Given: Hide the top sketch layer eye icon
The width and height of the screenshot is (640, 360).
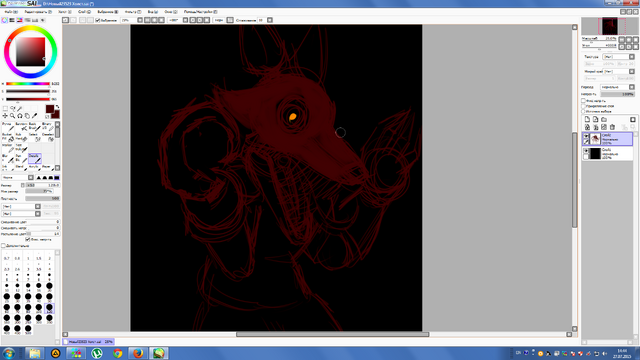Looking at the screenshot, I should pos(586,136).
